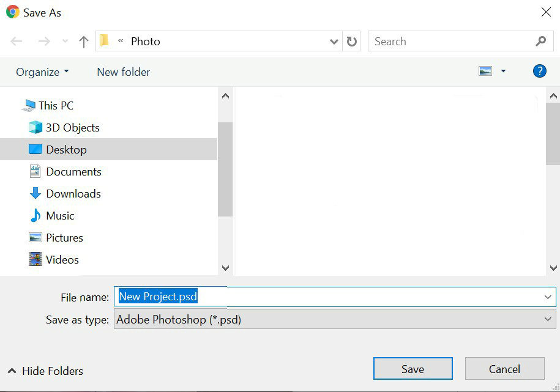Expand the address bar path dropdown
Image resolution: width=560 pixels, height=392 pixels.
coord(334,42)
